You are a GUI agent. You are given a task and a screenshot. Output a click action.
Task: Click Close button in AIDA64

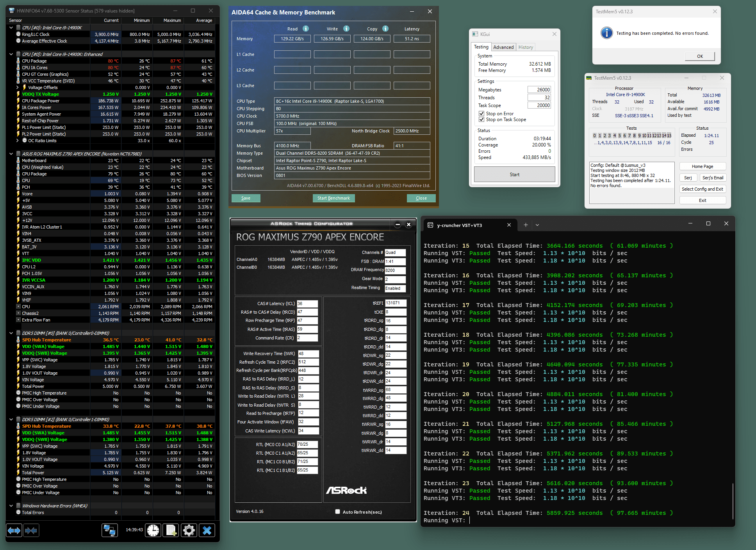421,198
